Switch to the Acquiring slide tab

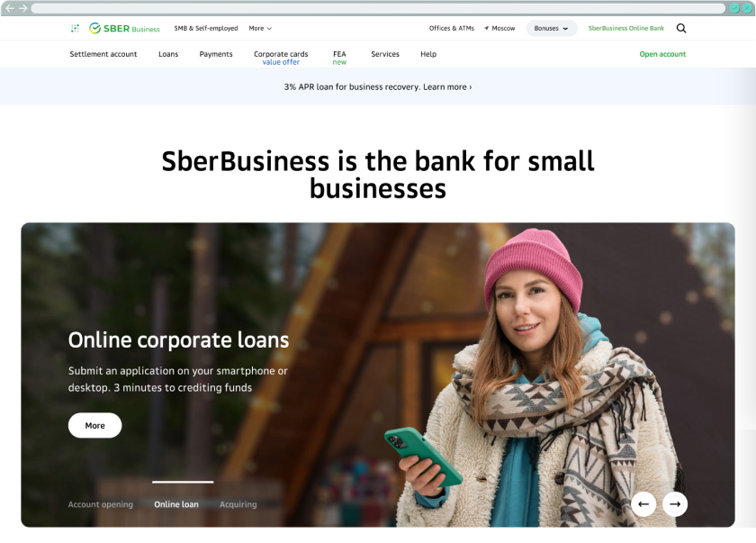coord(238,504)
